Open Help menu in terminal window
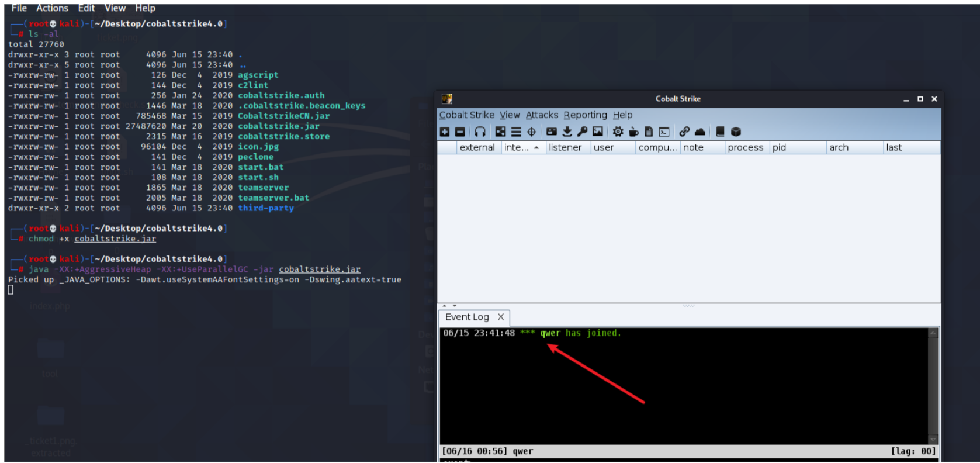This screenshot has height=463, width=980. [x=145, y=8]
